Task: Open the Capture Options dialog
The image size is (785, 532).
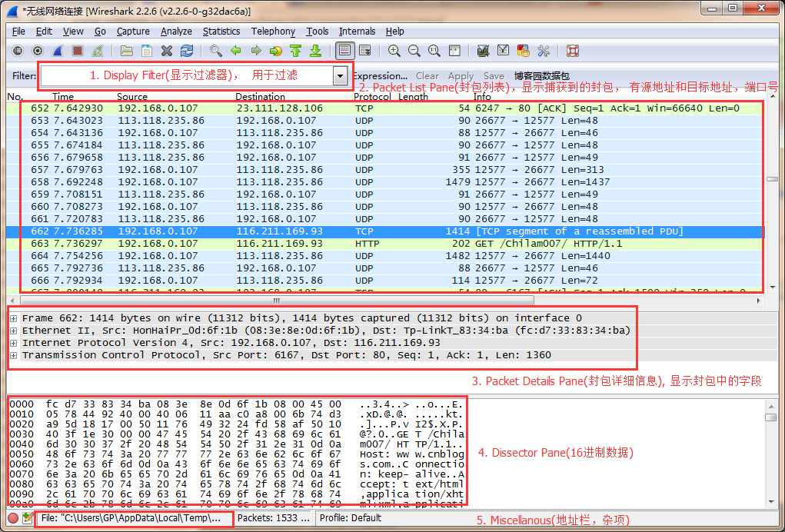Action: (x=38, y=51)
